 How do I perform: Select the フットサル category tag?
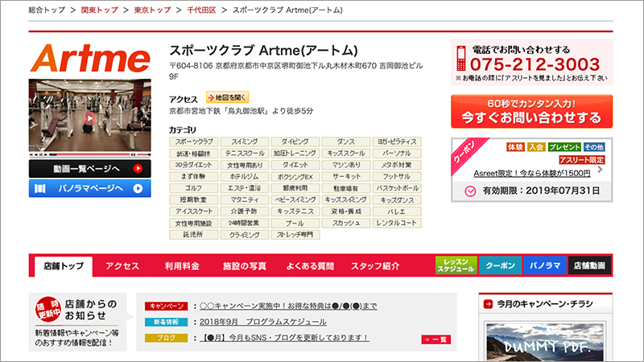397,176
